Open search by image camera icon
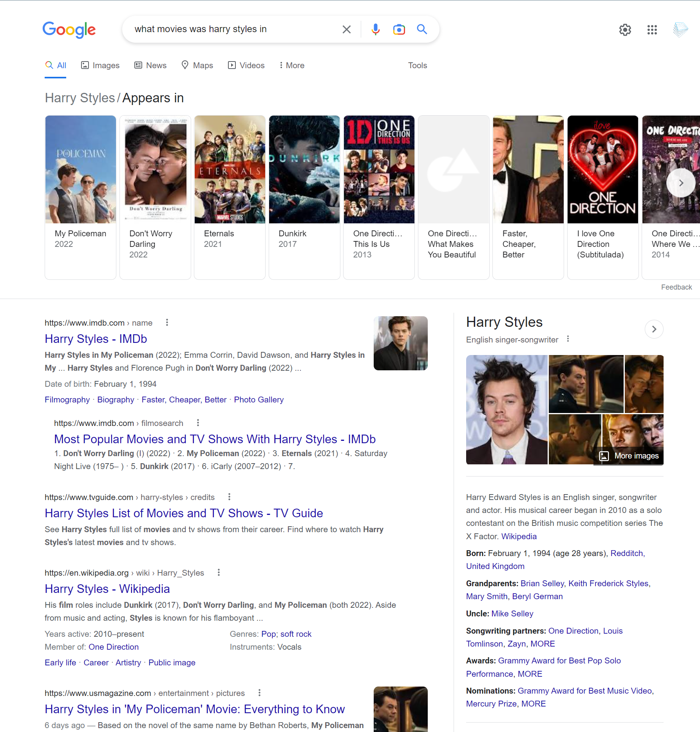Viewport: 700px width, 732px height. click(x=399, y=29)
